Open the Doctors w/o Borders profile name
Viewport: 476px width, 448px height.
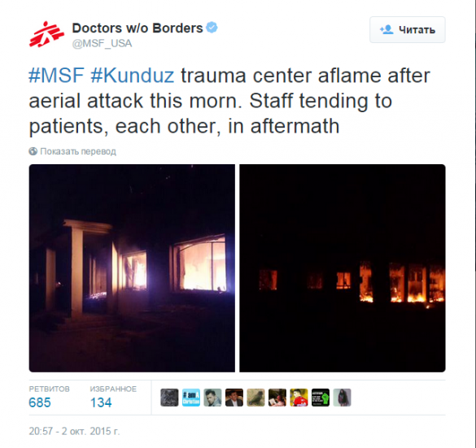[138, 28]
